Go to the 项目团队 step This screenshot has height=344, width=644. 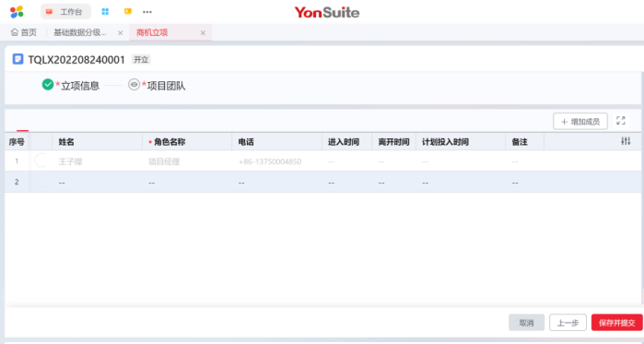click(167, 86)
